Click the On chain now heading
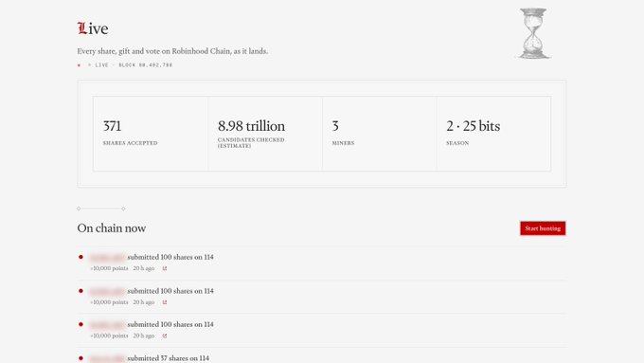The height and width of the screenshot is (363, 644). pos(112,228)
